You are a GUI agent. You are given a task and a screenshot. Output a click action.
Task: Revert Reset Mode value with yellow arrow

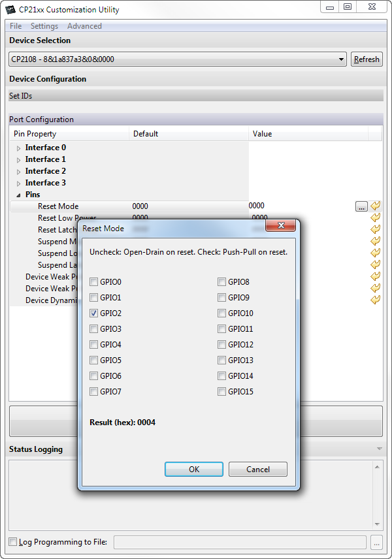(375, 206)
